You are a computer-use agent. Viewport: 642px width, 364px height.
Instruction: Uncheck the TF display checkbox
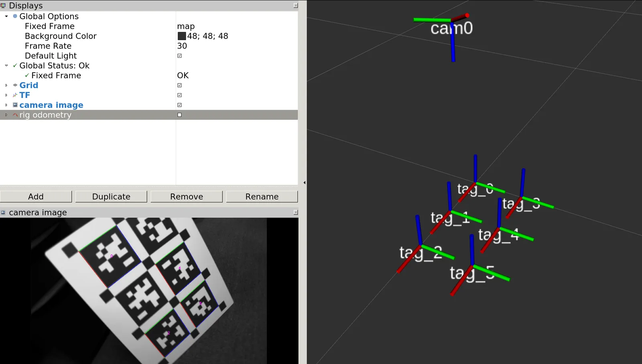click(x=179, y=95)
